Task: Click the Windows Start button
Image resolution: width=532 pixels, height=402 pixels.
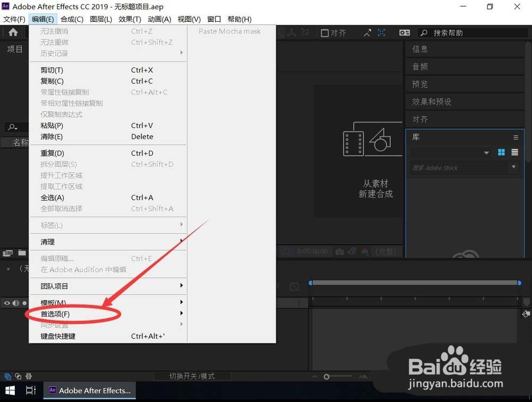Action: [x=10, y=391]
